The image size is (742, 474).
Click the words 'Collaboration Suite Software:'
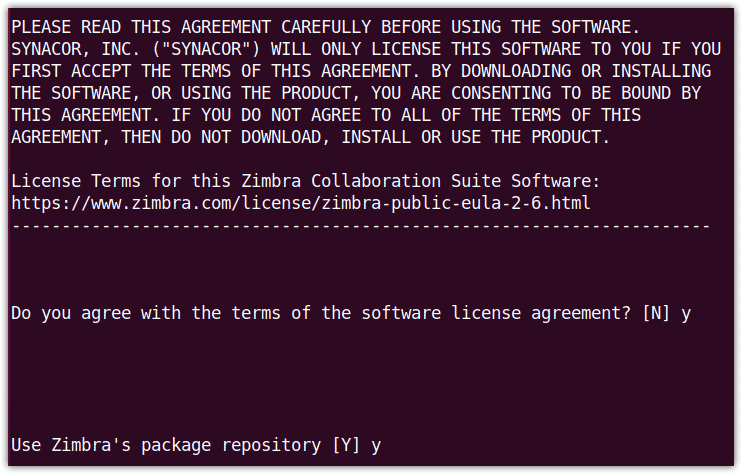[455, 181]
